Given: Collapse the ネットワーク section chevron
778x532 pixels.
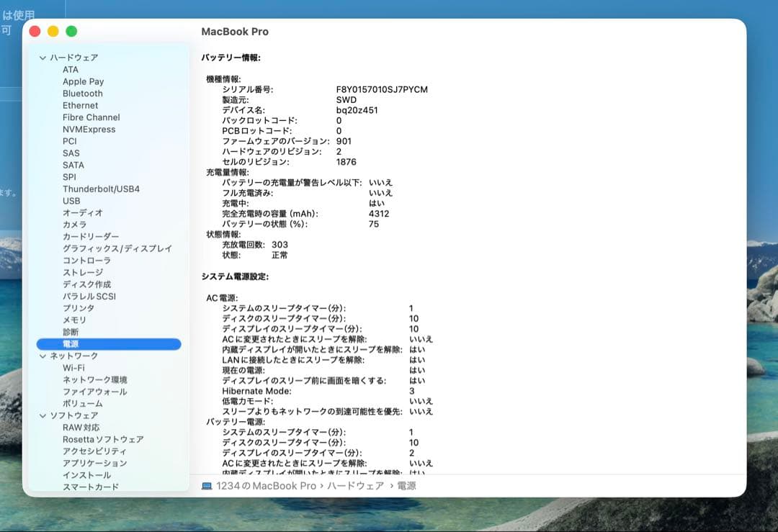Looking at the screenshot, I should coord(43,356).
